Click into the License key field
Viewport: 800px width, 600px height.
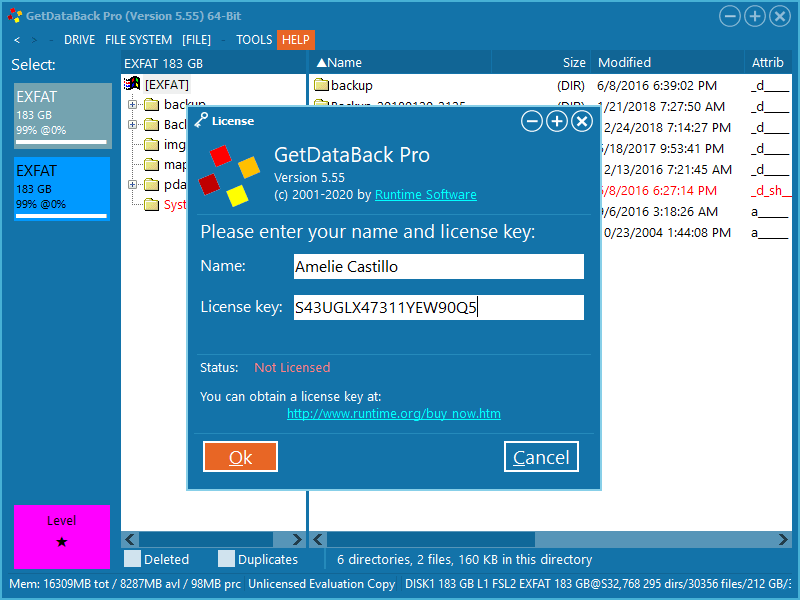tap(437, 308)
